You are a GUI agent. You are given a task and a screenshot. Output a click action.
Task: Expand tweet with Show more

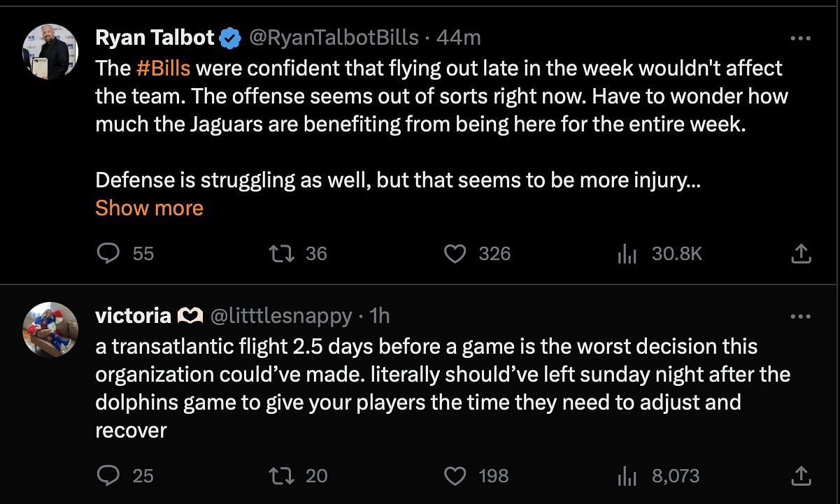click(x=149, y=208)
